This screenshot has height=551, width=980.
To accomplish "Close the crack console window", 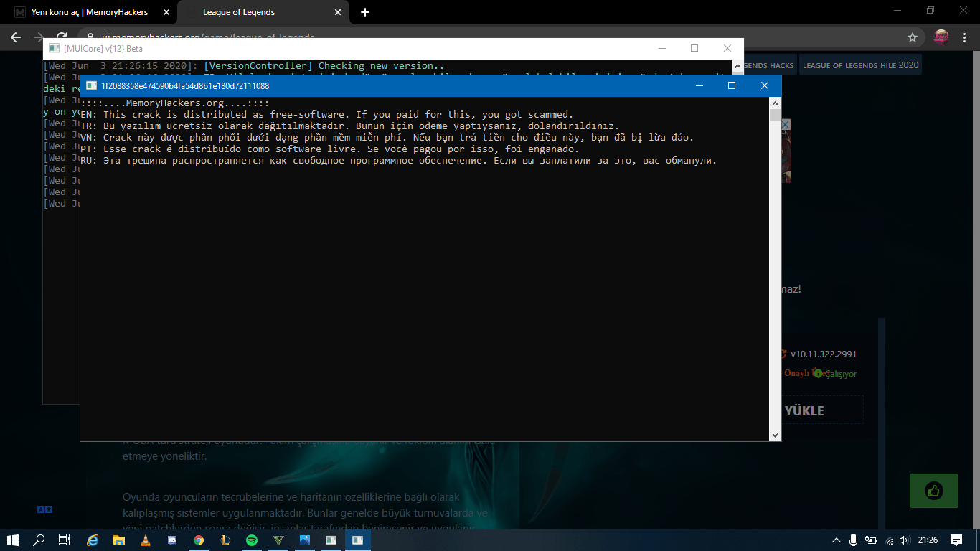I will click(765, 85).
